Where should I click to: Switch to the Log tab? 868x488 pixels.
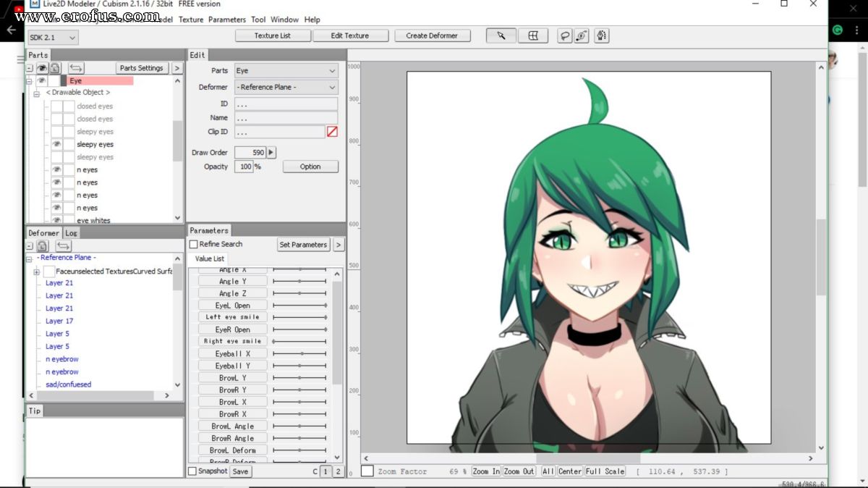[72, 233]
